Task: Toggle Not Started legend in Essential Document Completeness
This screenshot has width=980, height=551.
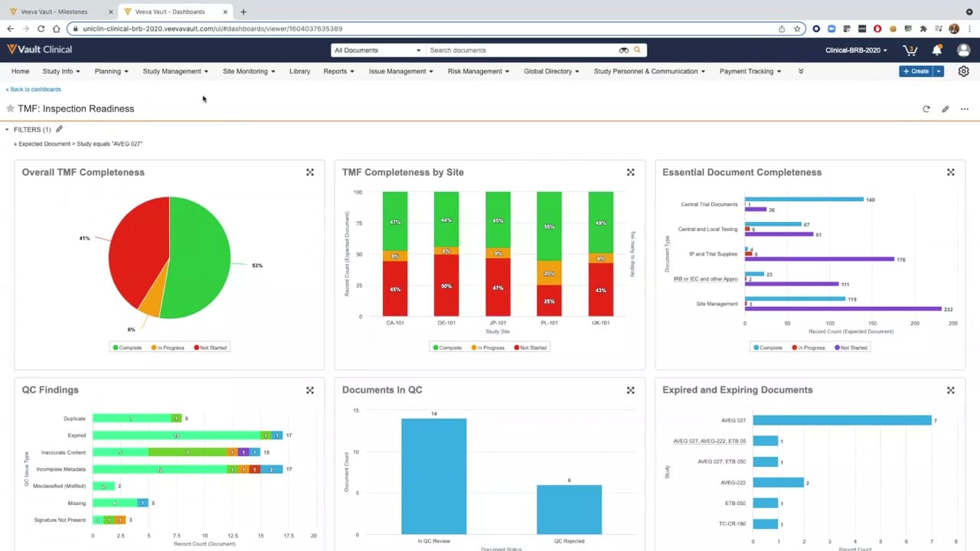Action: 850,347
